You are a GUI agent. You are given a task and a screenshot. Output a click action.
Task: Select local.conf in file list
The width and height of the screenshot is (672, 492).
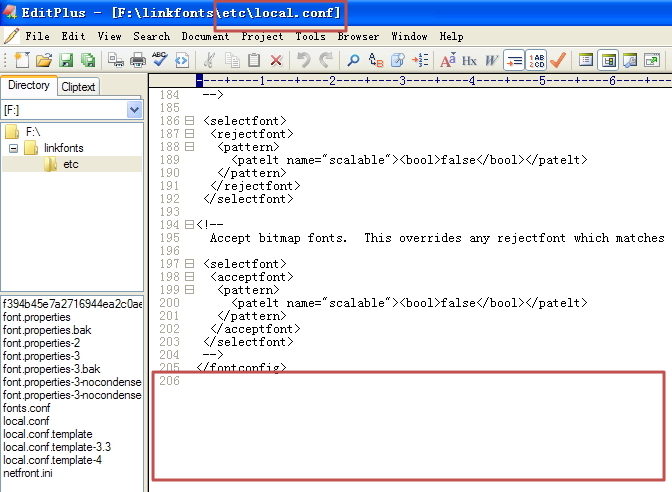(26, 421)
